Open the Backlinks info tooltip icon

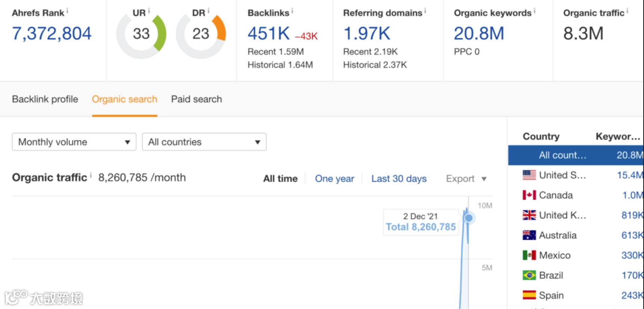coord(292,11)
